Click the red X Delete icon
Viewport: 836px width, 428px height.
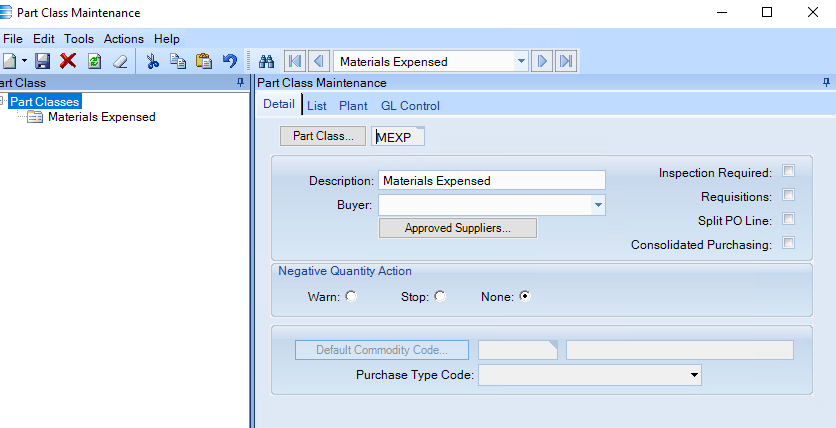click(x=68, y=61)
